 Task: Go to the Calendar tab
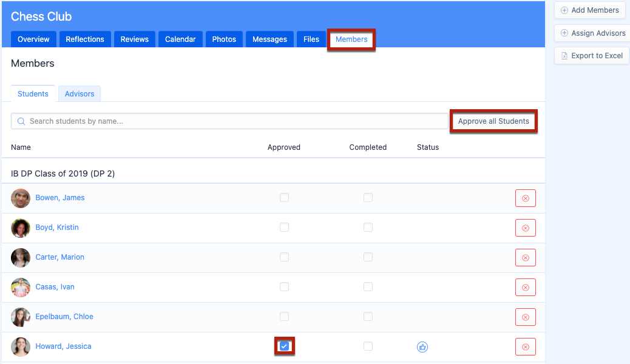pos(180,39)
